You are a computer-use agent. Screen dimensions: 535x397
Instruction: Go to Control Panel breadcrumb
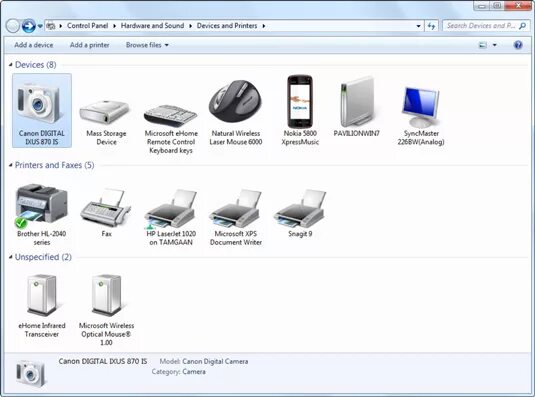(x=87, y=26)
